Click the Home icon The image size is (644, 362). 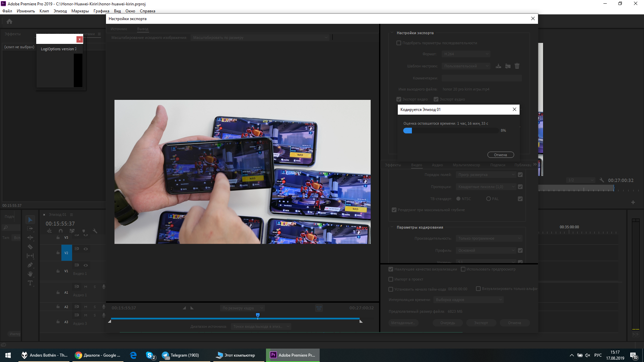(9, 21)
